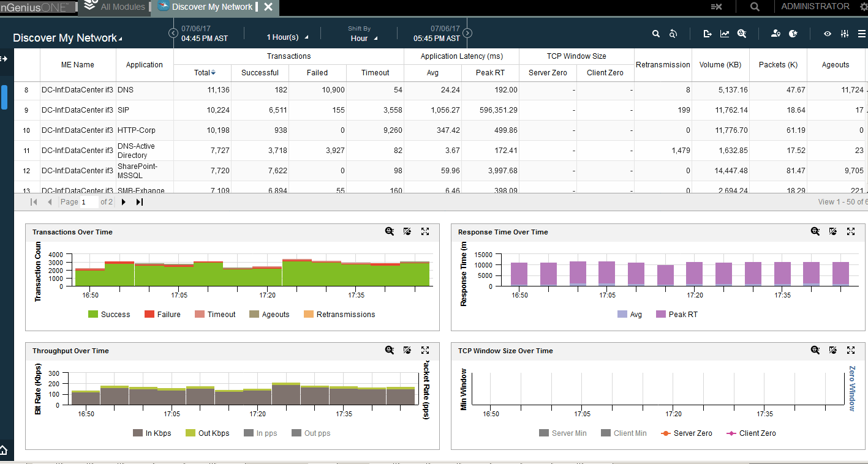Maximize the Transactions Over Time chart

coord(425,231)
